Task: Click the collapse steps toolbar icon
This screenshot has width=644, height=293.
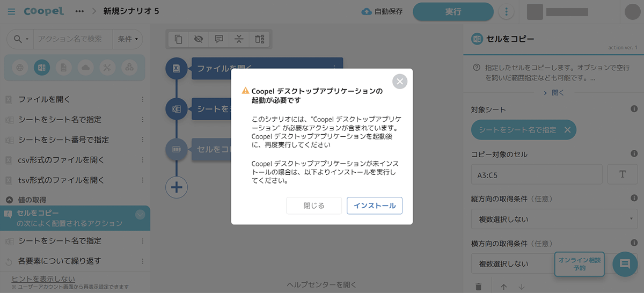Action: coord(239,39)
